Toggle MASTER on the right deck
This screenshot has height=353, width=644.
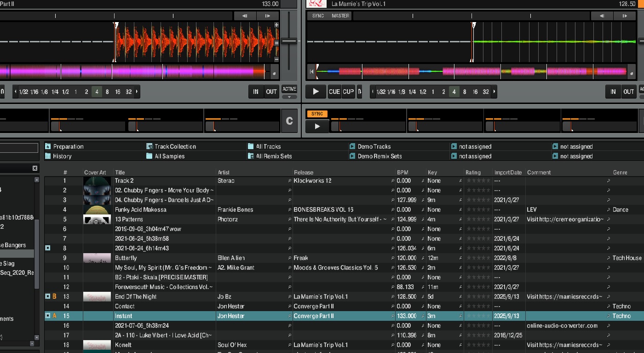click(340, 16)
